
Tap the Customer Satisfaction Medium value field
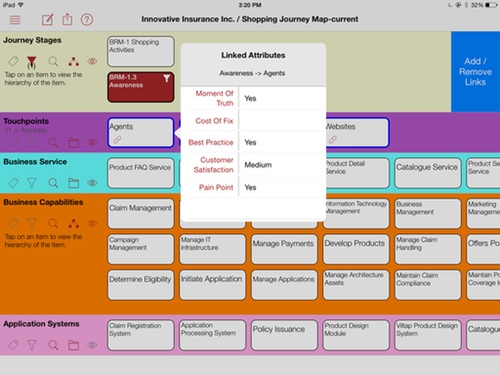click(282, 165)
